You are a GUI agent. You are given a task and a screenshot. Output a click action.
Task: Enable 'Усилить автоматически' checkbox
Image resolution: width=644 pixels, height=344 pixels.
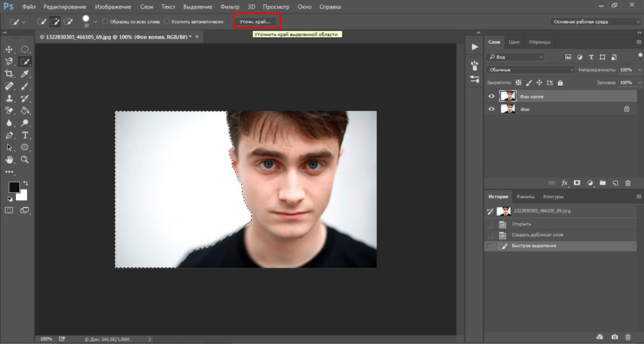(x=167, y=21)
